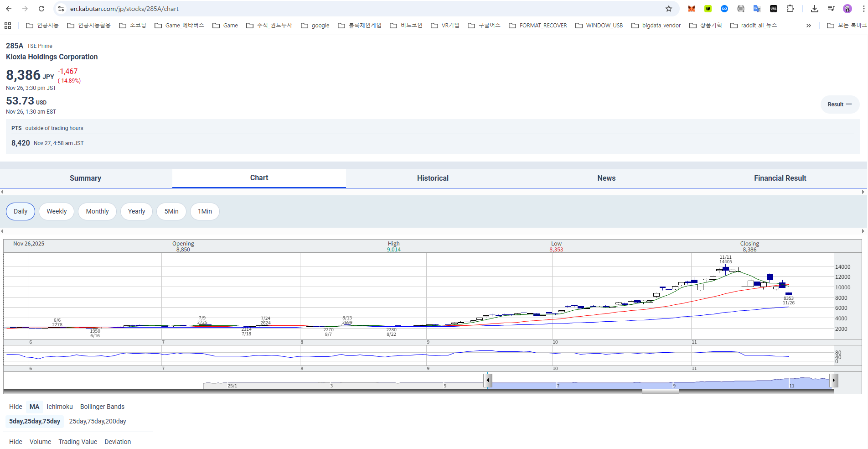
Task: Select the 1Min chart interval
Action: pyautogui.click(x=205, y=211)
